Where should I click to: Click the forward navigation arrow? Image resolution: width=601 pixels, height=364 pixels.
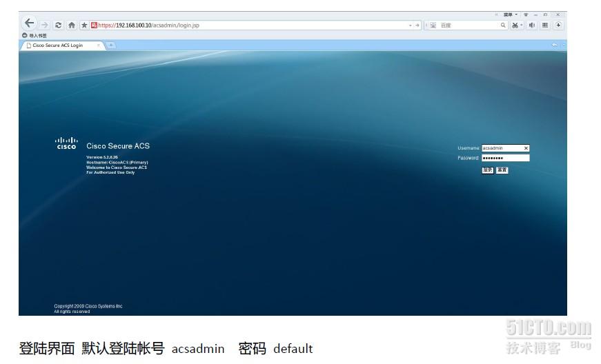(x=45, y=25)
